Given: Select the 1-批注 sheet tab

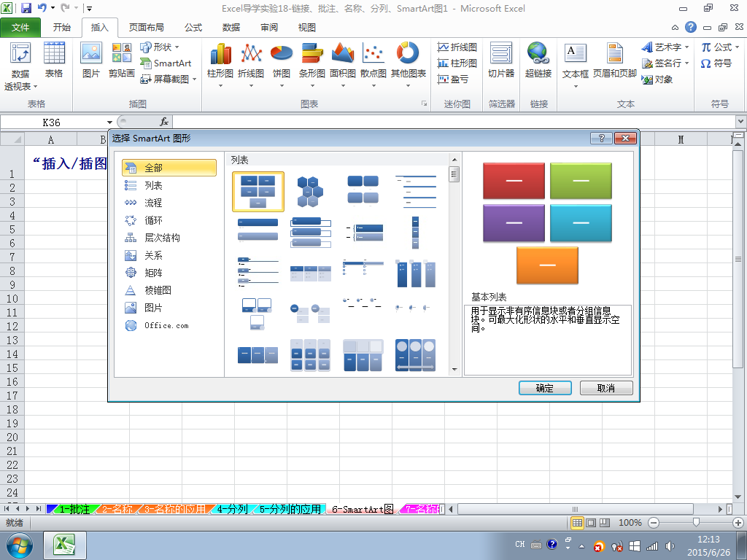Looking at the screenshot, I should coord(74,509).
